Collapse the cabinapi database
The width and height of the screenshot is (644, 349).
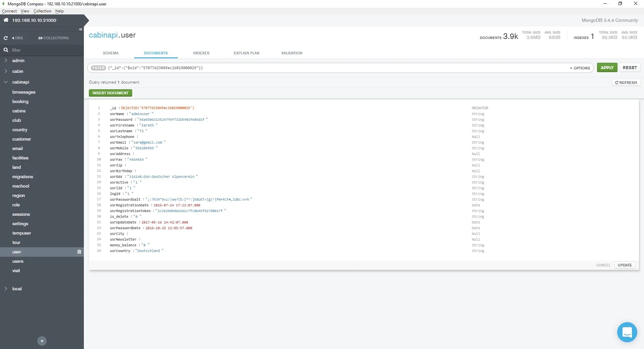[x=6, y=82]
